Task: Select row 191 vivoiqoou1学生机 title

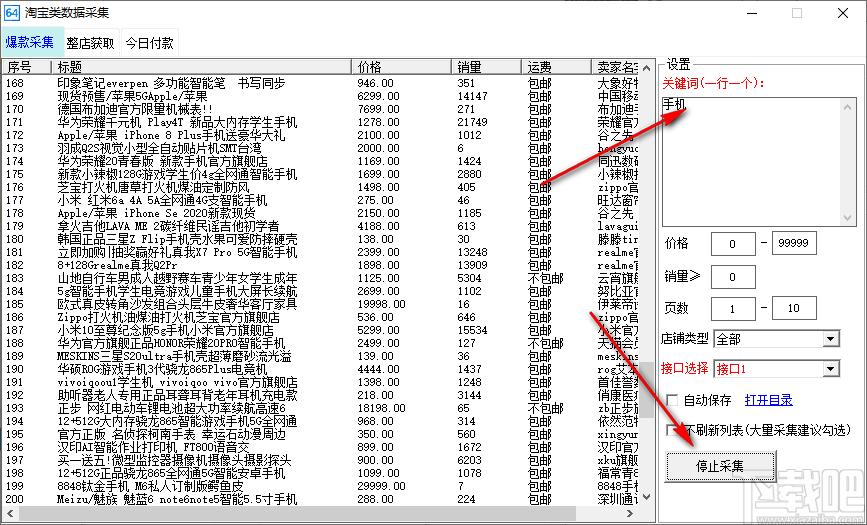Action: tap(177, 382)
